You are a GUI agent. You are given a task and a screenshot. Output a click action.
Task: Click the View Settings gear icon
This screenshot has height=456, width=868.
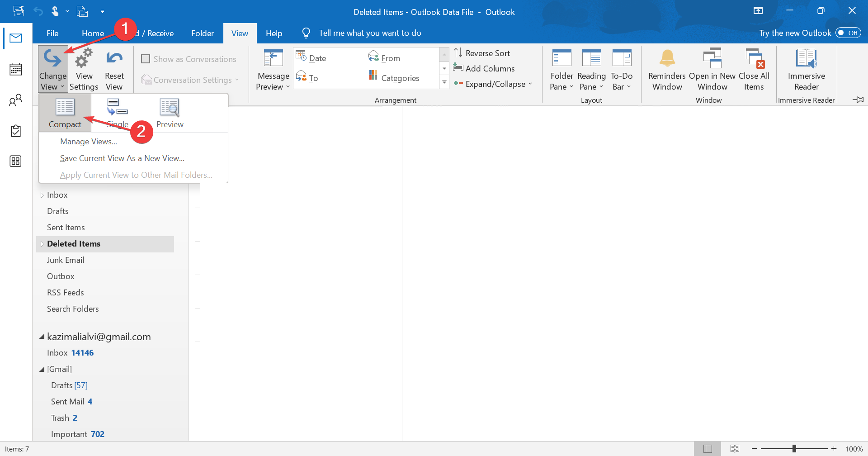pos(84,69)
